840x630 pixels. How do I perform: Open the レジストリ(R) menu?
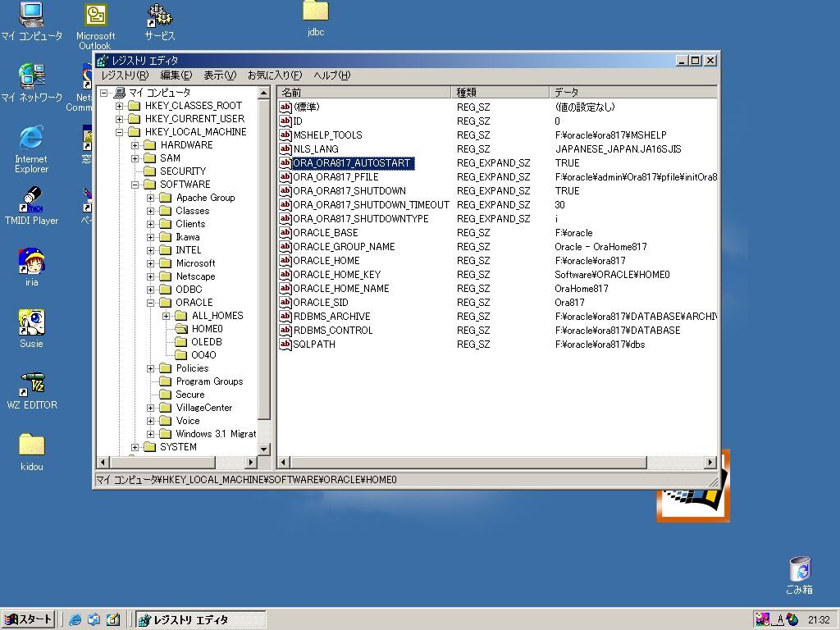tap(125, 75)
